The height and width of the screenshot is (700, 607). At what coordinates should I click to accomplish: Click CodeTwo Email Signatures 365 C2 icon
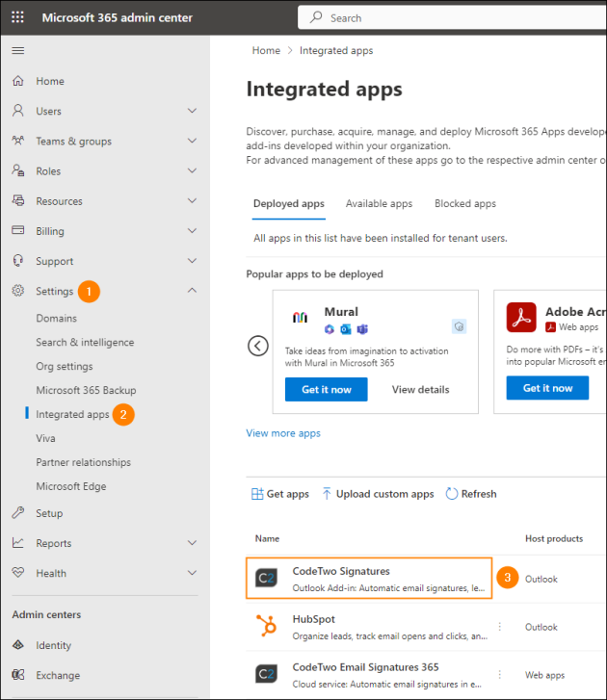pyautogui.click(x=266, y=674)
